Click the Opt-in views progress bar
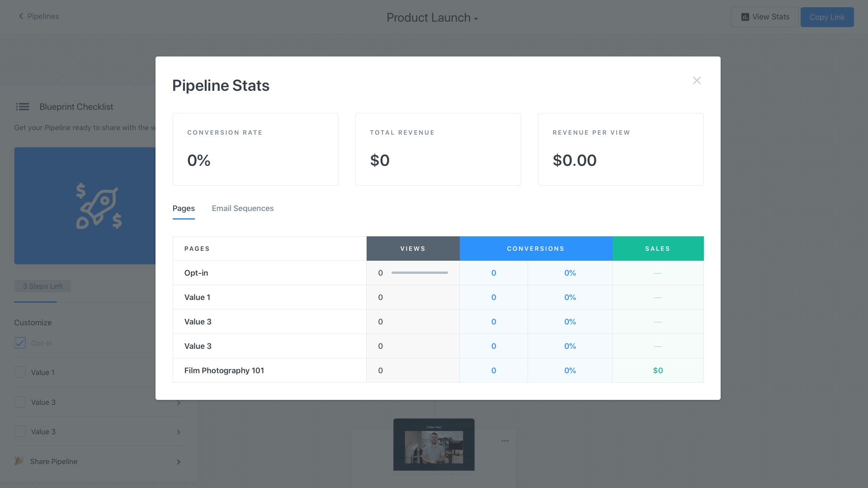Viewport: 868px width, 488px height. point(420,273)
